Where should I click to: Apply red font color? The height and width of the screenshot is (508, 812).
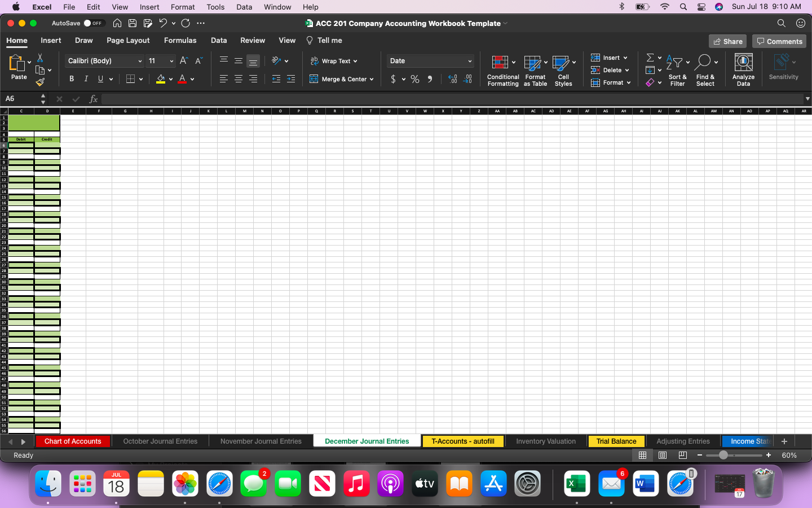(182, 79)
